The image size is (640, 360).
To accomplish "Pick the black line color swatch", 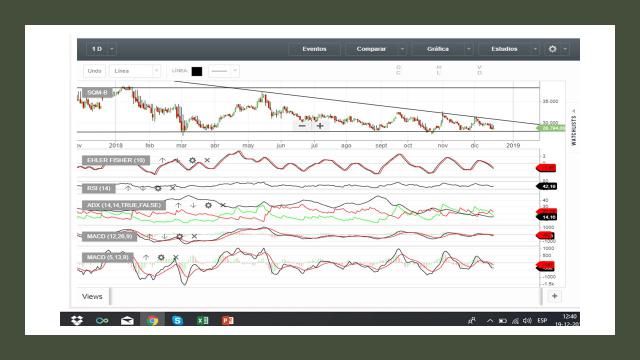I will tap(197, 71).
